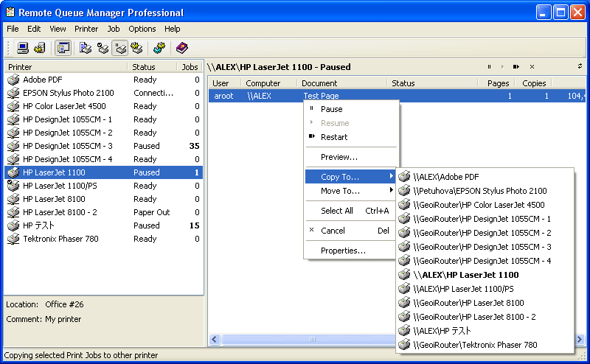
Task: Click the blue-yellow refresh arrows toolbar icon
Action: pos(159,48)
